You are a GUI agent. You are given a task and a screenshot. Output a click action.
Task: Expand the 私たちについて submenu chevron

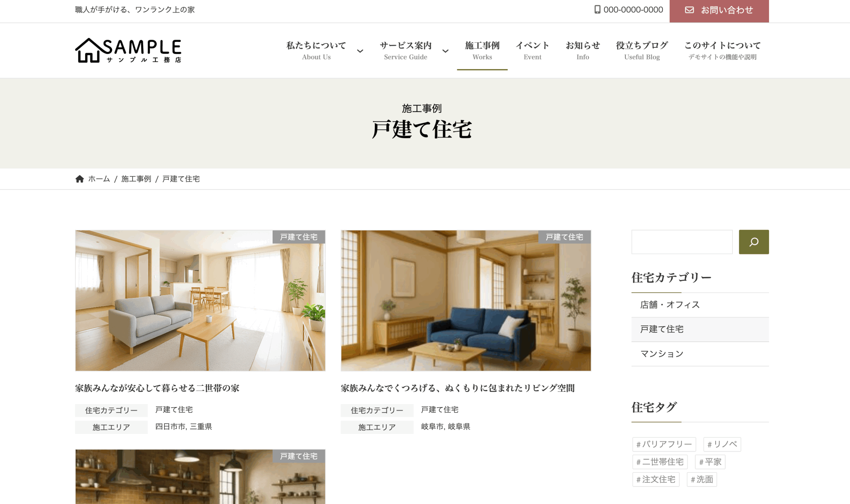pyautogui.click(x=360, y=51)
